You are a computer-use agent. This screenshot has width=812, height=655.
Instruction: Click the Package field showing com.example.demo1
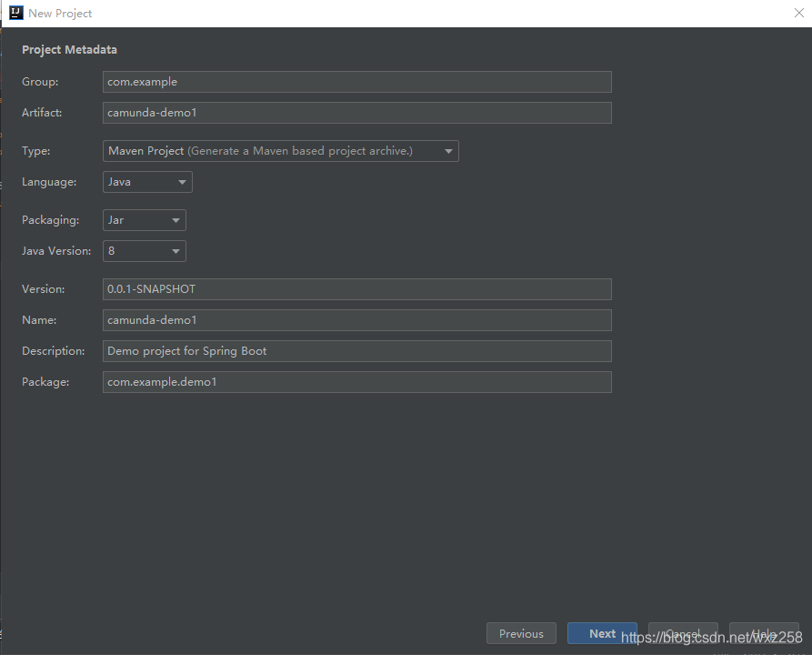356,381
